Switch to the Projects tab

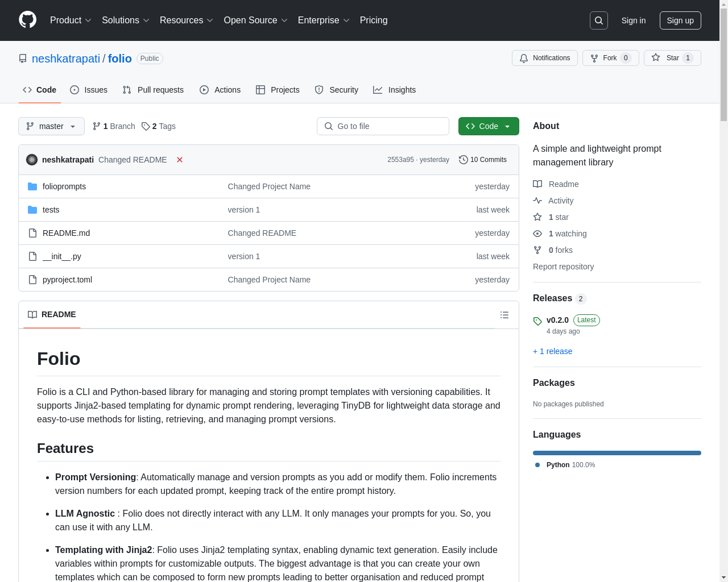tap(278, 90)
